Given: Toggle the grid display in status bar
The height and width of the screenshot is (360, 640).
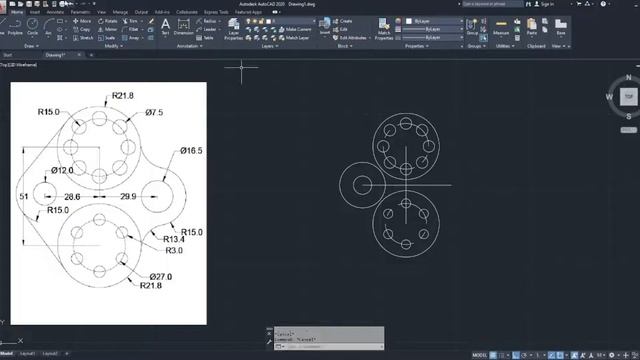Looking at the screenshot, I should (x=493, y=355).
